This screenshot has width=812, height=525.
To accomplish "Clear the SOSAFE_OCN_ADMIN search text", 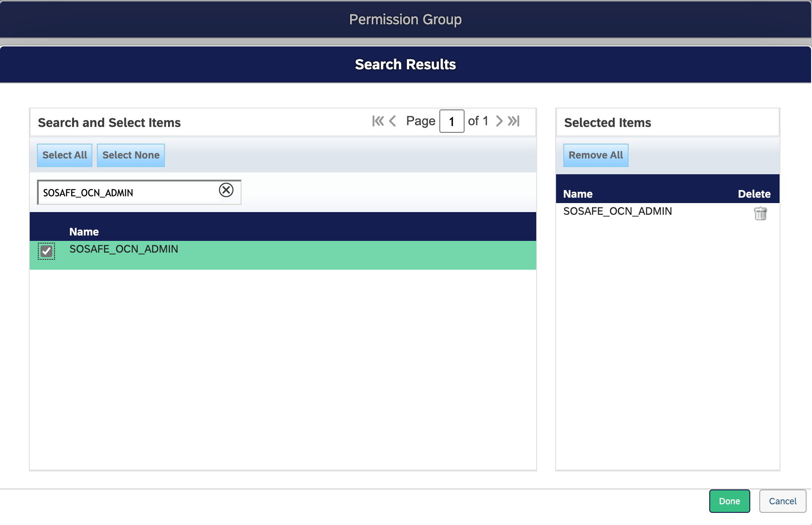I will 226,190.
